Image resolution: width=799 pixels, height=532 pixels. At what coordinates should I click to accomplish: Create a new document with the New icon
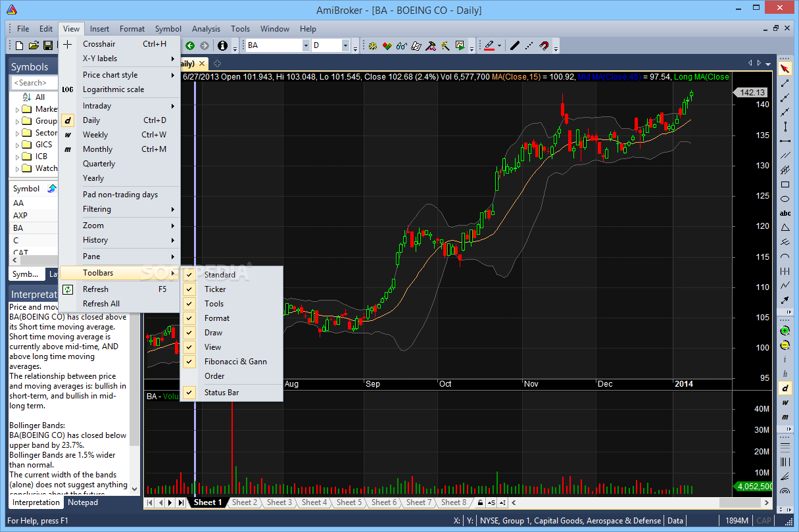[x=19, y=45]
